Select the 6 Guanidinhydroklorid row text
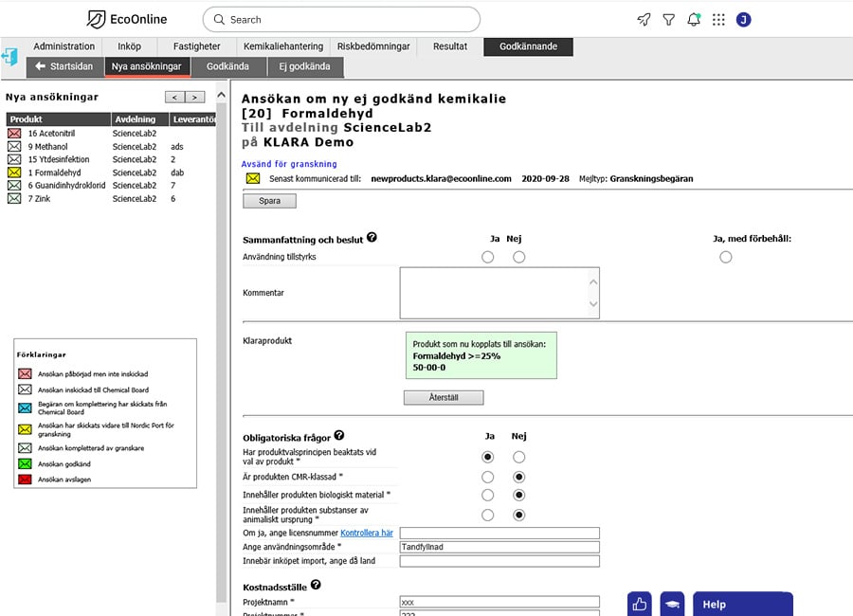This screenshot has height=616, width=853. pos(67,186)
